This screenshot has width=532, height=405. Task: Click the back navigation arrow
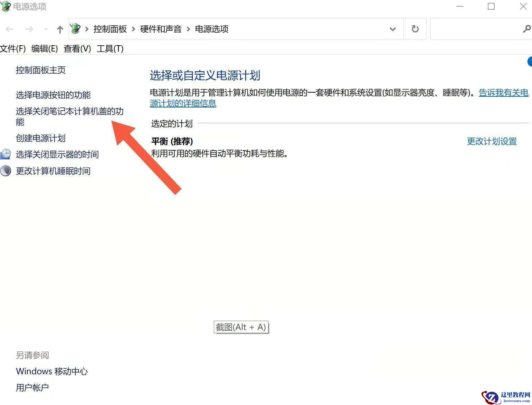9,29
